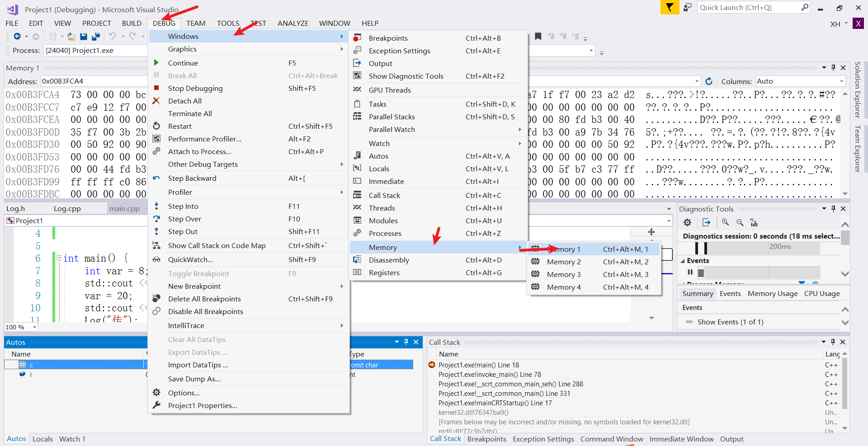Switch to the CPU Usage tab

(822, 293)
